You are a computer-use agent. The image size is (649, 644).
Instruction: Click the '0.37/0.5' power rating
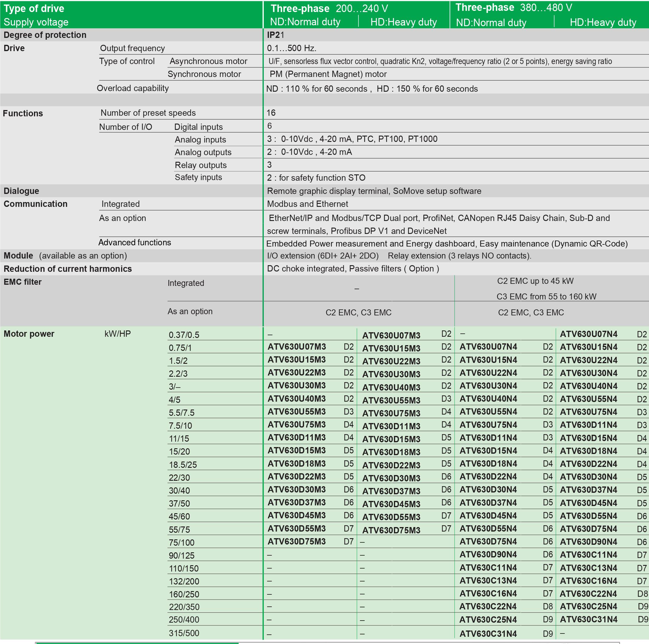184,335
